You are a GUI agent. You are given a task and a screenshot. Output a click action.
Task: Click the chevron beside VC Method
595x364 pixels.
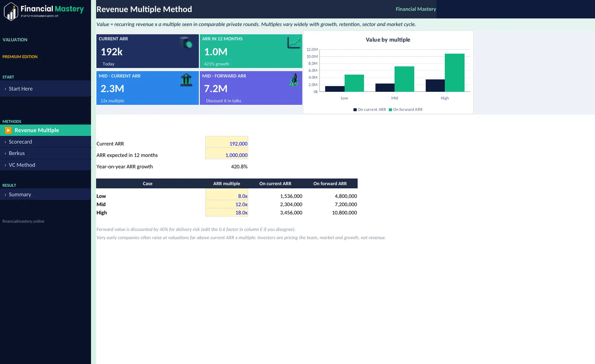(x=5, y=165)
